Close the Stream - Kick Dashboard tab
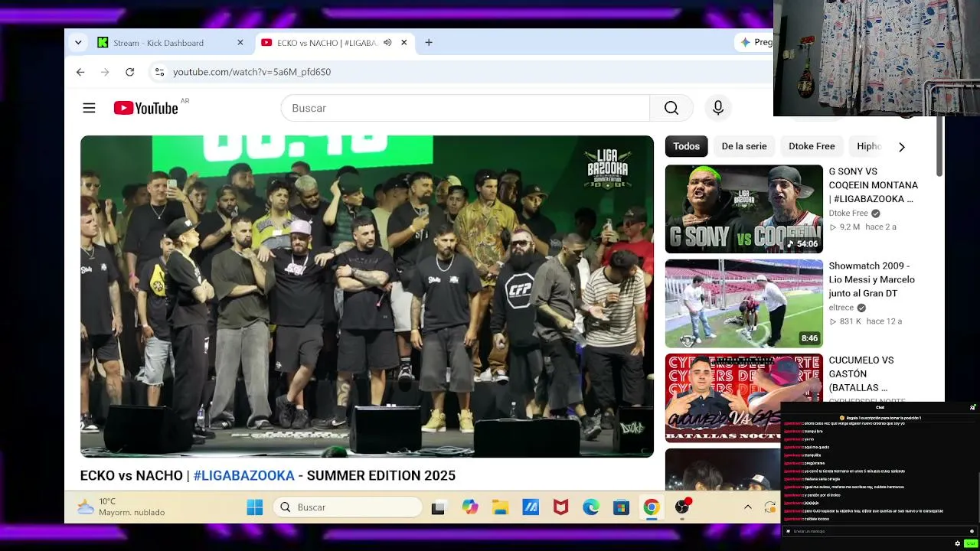The height and width of the screenshot is (551, 980). coord(240,43)
